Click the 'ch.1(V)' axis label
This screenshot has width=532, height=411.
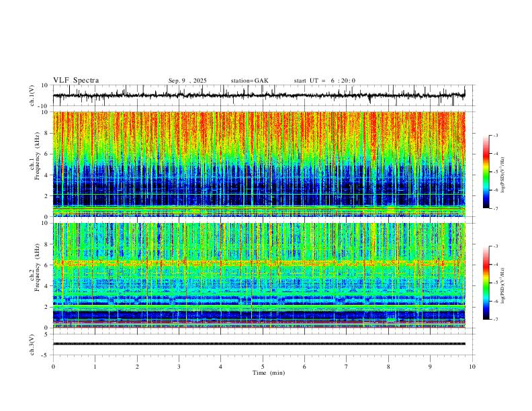[32, 95]
